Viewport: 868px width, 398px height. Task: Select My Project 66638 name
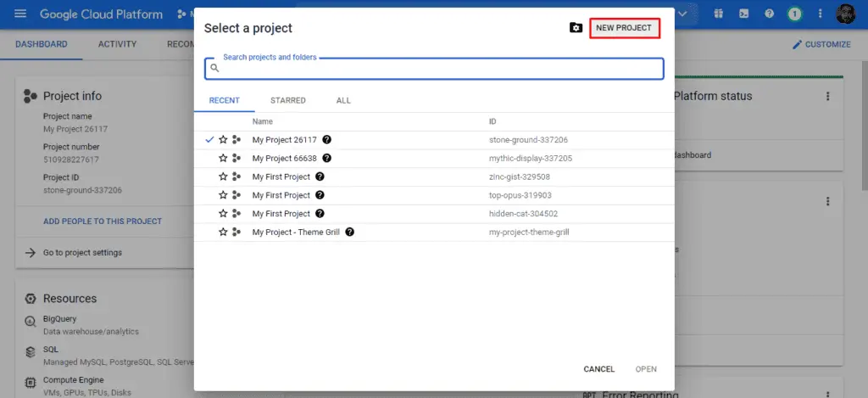coord(285,158)
